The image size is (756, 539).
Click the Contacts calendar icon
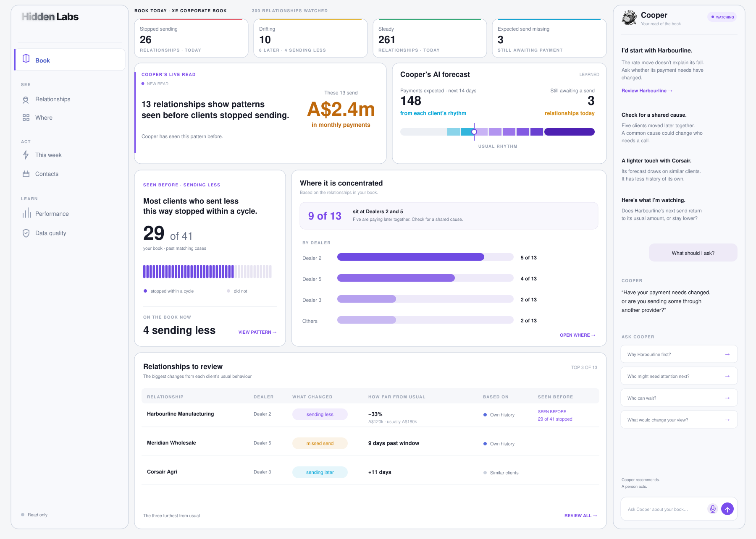point(26,174)
